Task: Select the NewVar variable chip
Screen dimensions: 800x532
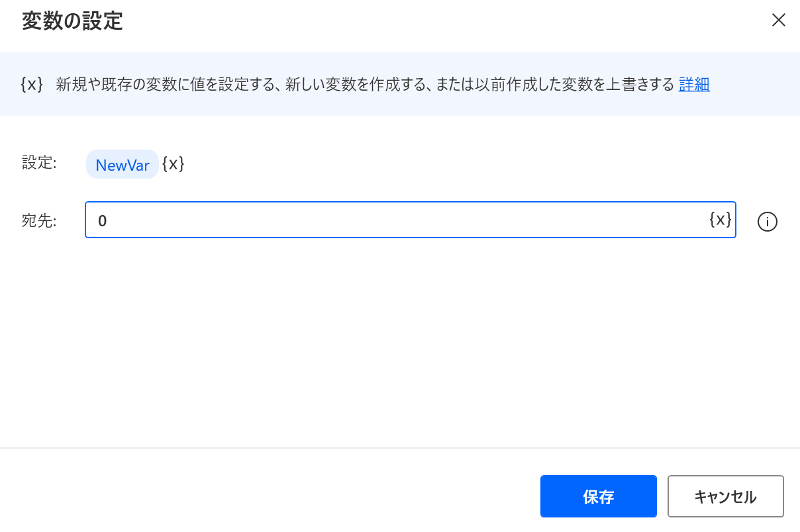Action: tap(123, 165)
